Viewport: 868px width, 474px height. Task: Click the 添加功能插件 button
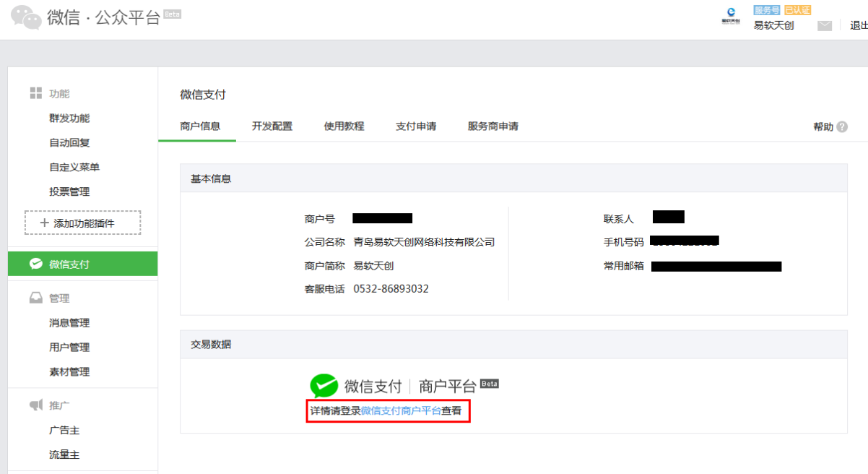coord(83,223)
